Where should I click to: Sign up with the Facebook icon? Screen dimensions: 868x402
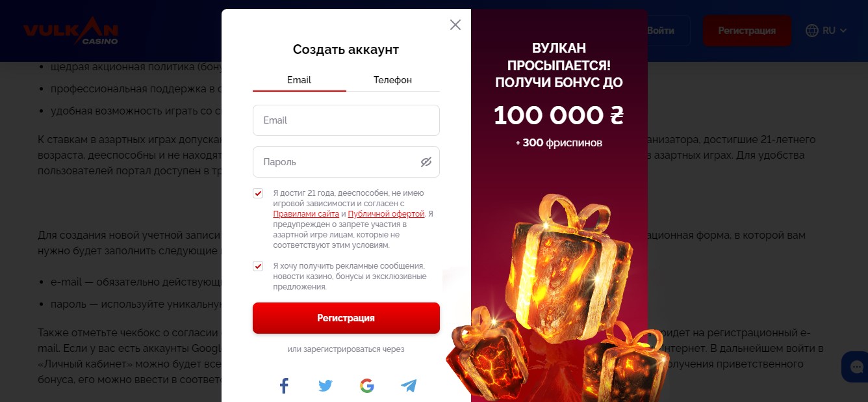(284, 386)
